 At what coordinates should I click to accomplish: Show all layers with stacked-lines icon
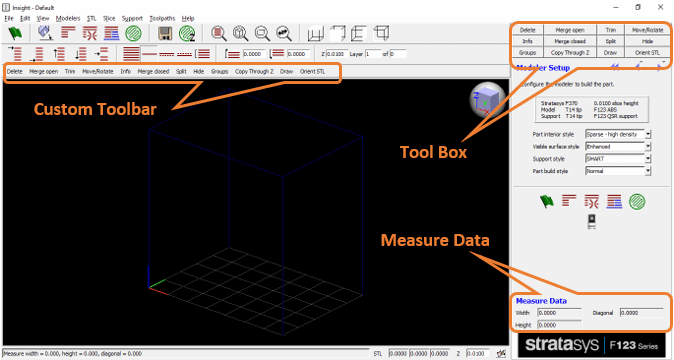(132, 54)
